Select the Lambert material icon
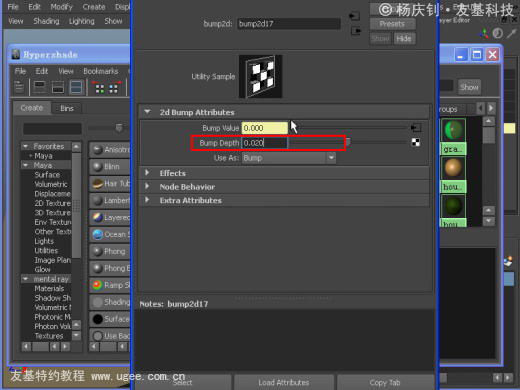 point(97,200)
